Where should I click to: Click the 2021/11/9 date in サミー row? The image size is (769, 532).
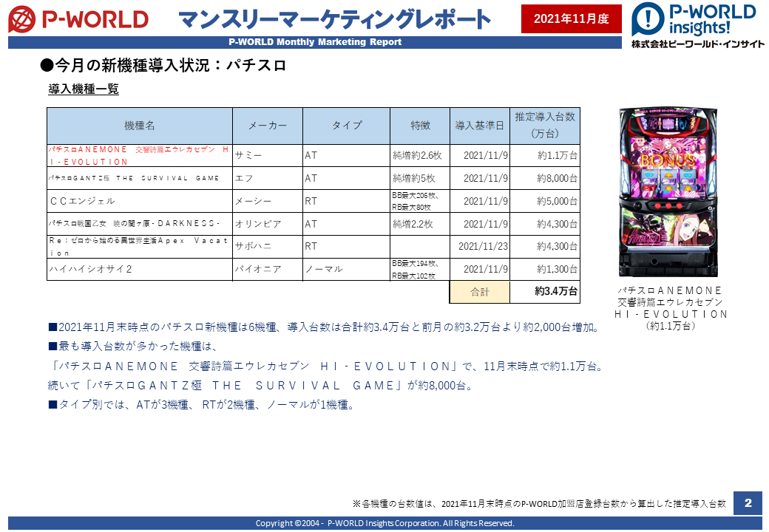(x=480, y=155)
